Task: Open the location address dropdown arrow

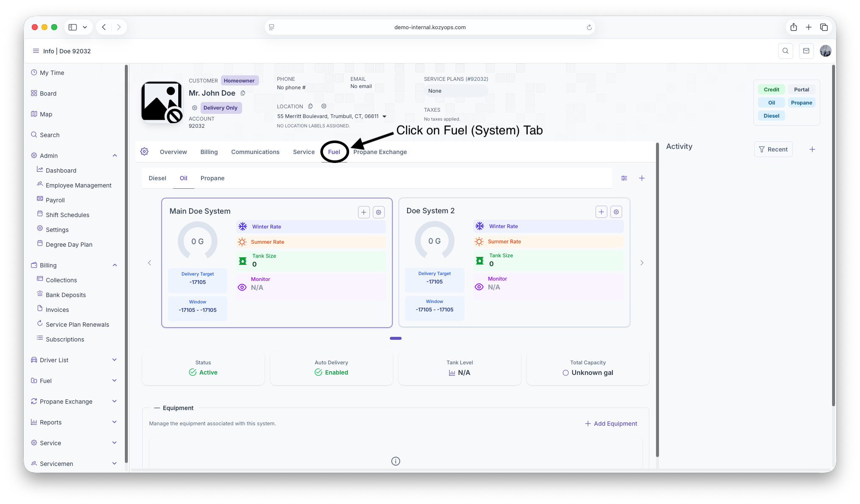Action: tap(384, 116)
